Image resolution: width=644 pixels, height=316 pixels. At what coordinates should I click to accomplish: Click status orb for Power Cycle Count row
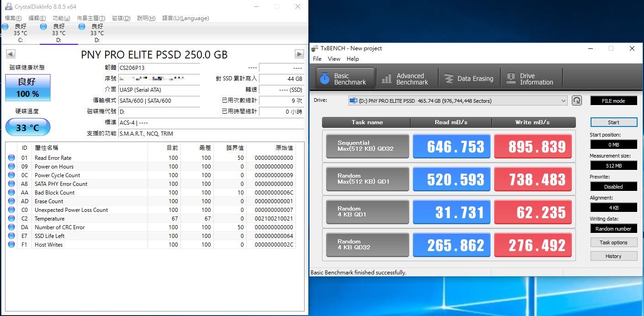(x=11, y=175)
